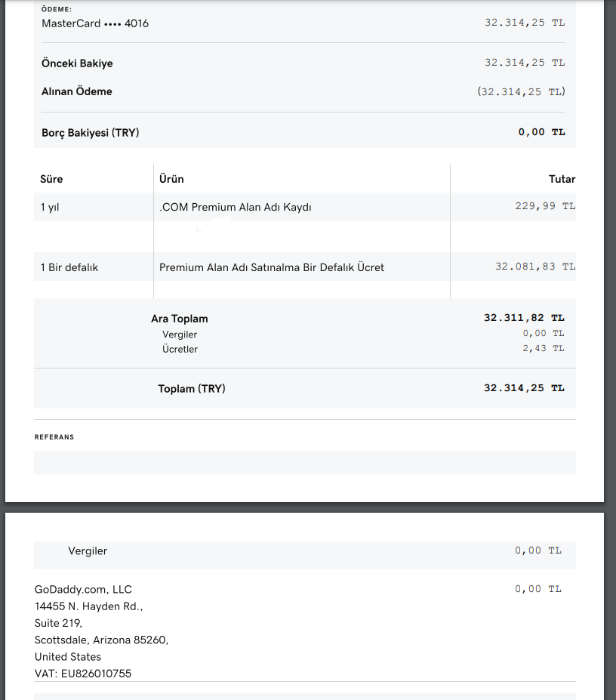
Task: Click the Süre column header
Action: (51, 179)
